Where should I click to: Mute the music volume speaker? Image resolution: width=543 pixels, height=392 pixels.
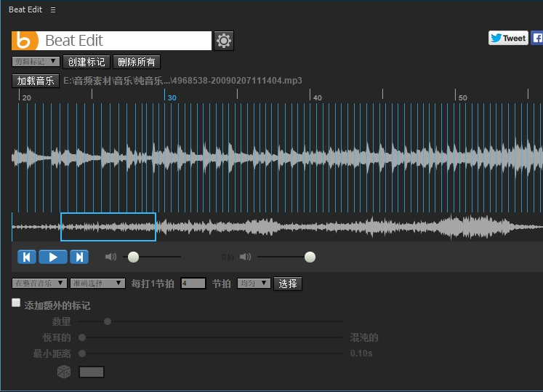coord(110,257)
